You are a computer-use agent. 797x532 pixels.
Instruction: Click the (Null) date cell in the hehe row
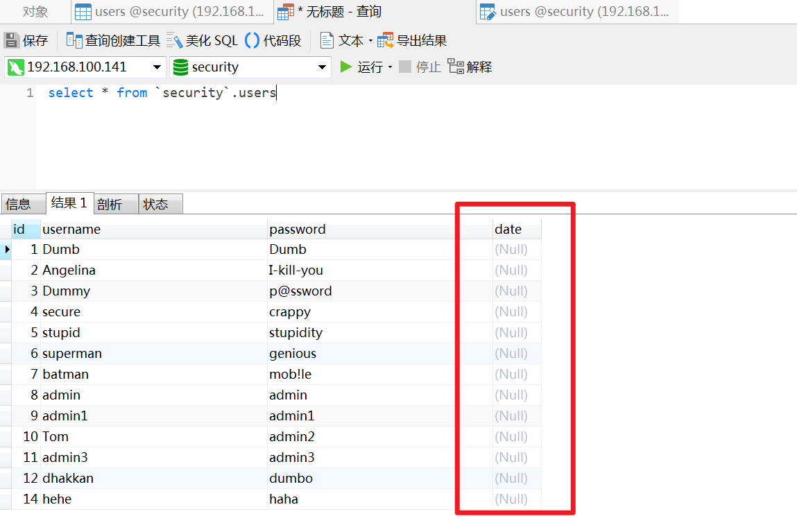517,499
